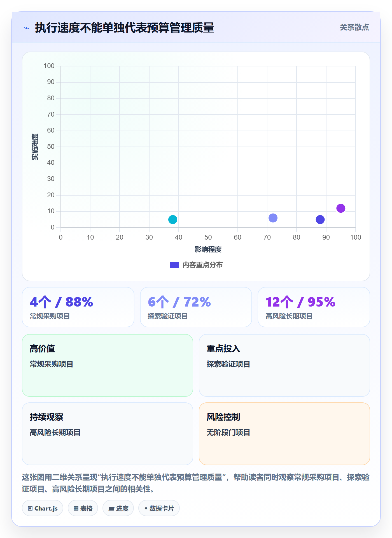
Task: Click the indigo scatter point near 88
Action: 320,219
